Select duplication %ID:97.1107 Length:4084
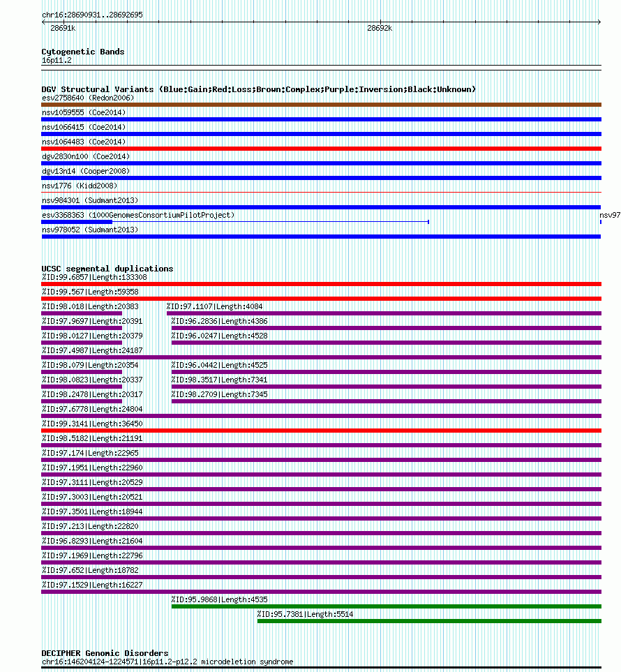The width and height of the screenshot is (621, 672). pyautogui.click(x=215, y=306)
